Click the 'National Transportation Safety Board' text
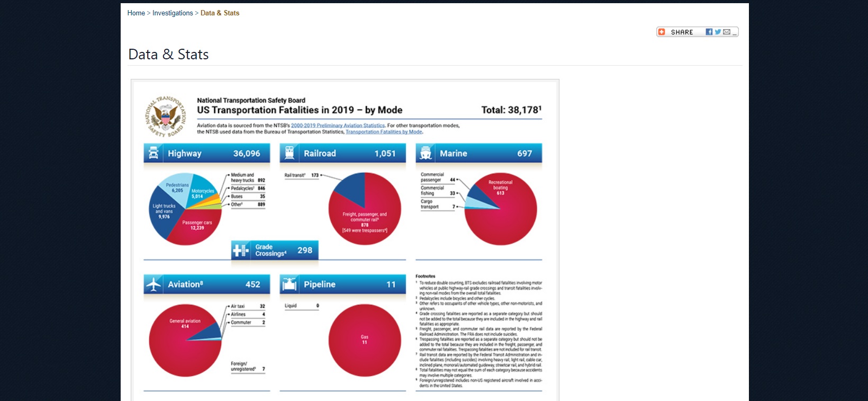 pyautogui.click(x=251, y=100)
